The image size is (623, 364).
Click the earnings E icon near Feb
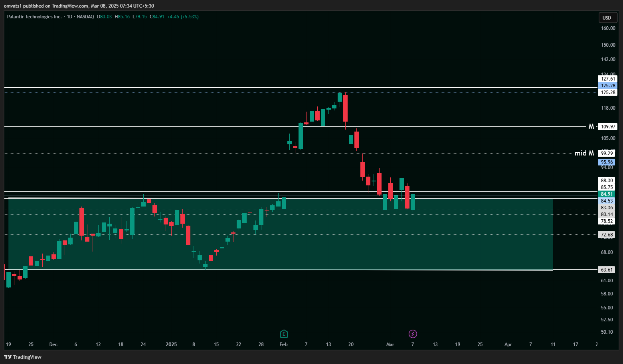click(284, 334)
